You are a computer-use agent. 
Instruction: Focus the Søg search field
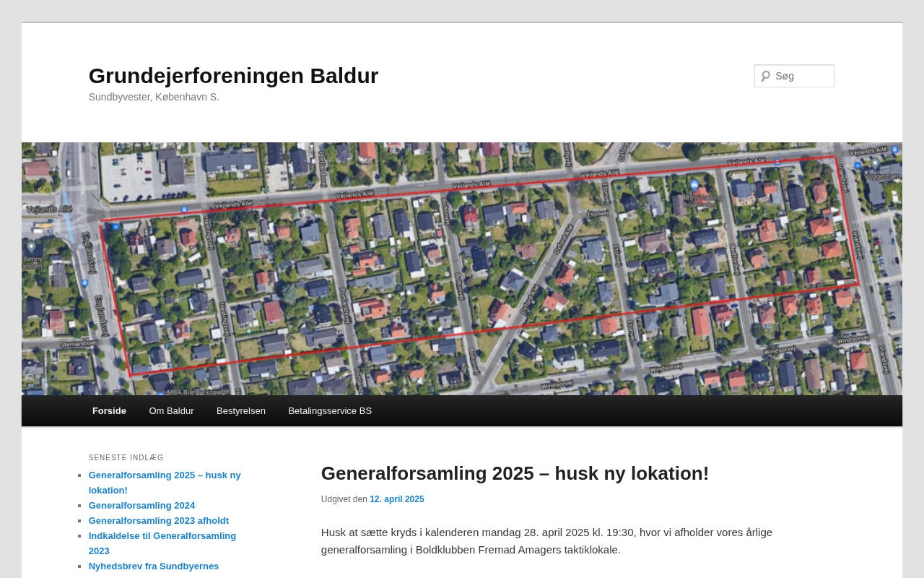[795, 76]
